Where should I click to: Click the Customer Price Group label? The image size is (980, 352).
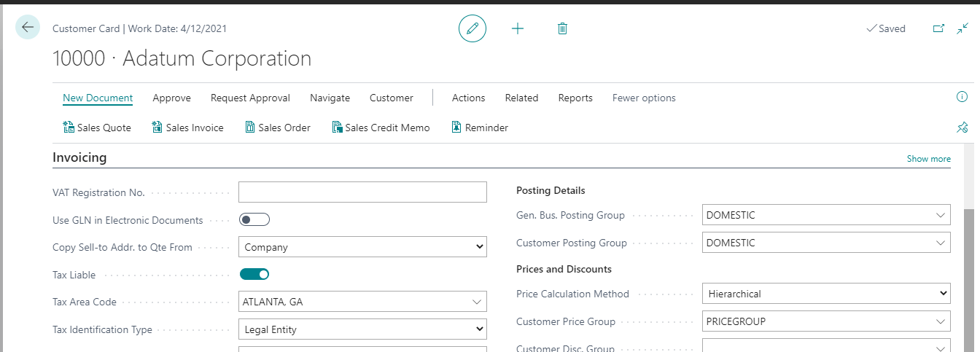tap(566, 321)
